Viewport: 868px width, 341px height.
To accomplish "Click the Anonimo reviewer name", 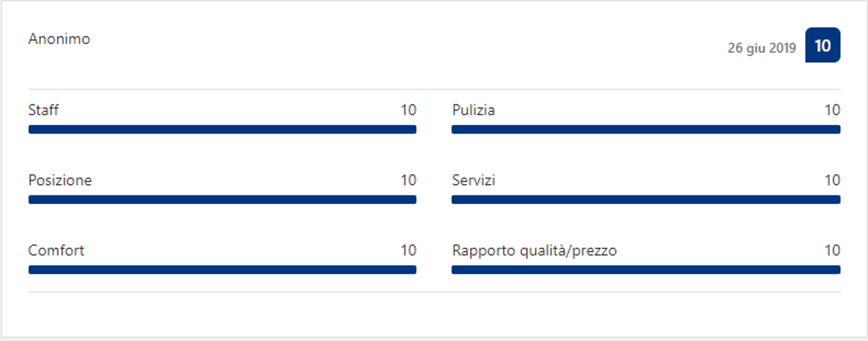I will click(59, 39).
